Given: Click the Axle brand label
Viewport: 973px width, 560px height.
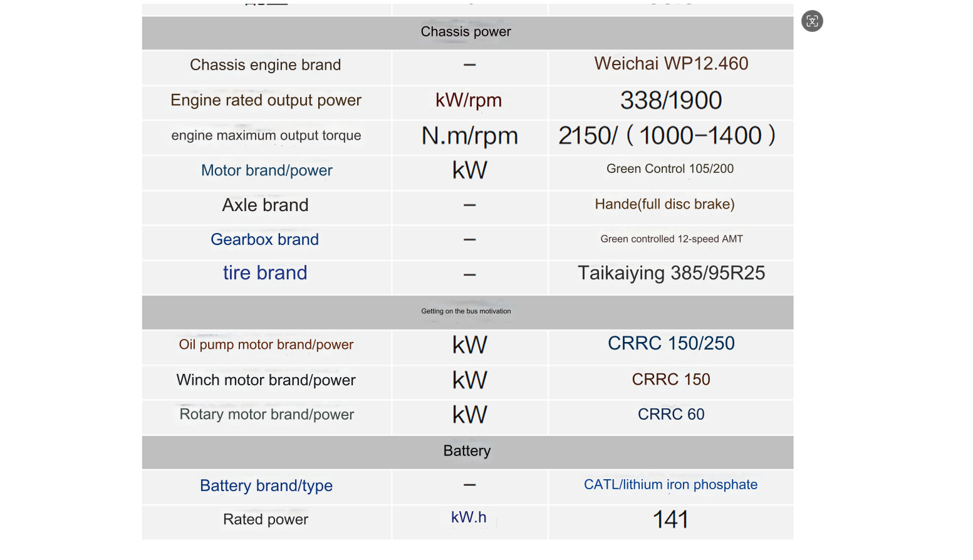Looking at the screenshot, I should pyautogui.click(x=266, y=205).
